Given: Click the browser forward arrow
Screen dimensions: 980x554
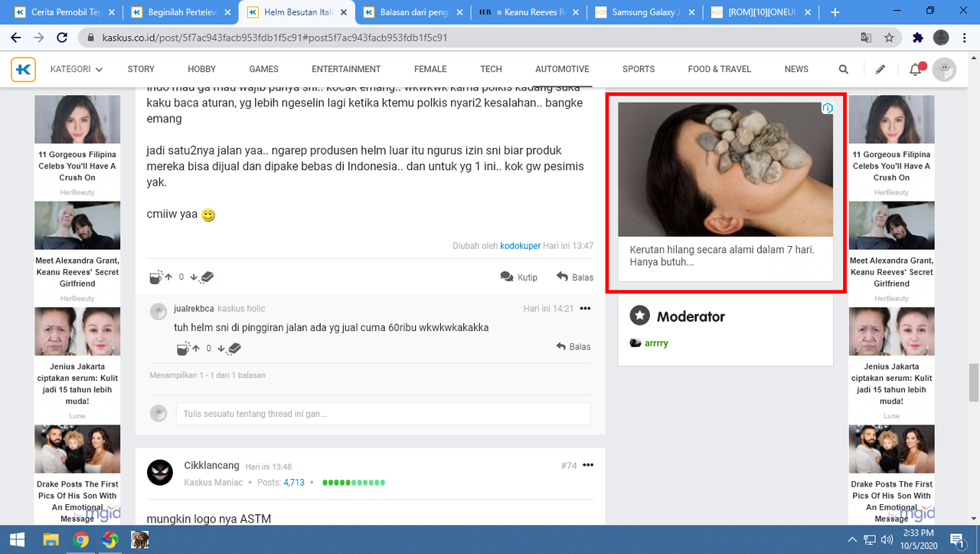Looking at the screenshot, I should pyautogui.click(x=38, y=38).
